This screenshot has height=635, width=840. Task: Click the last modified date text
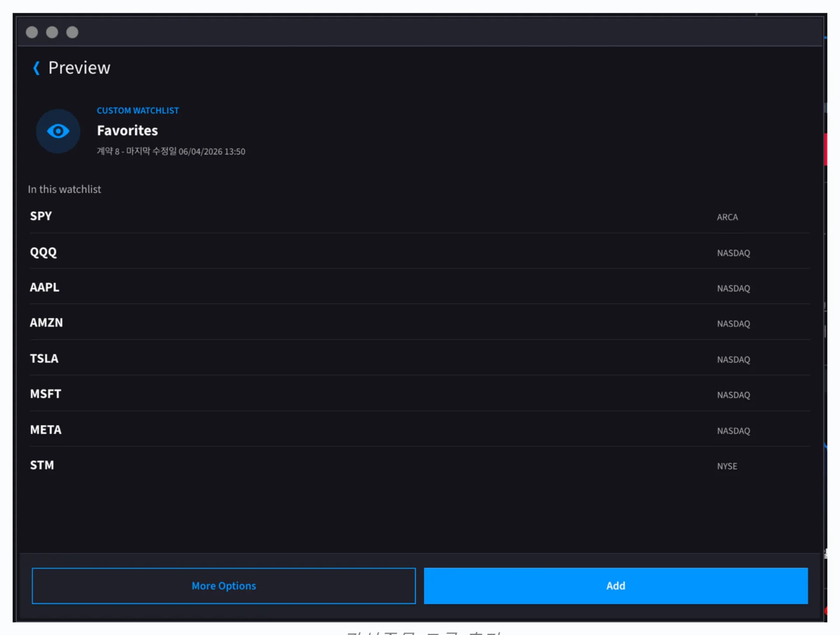tap(171, 151)
